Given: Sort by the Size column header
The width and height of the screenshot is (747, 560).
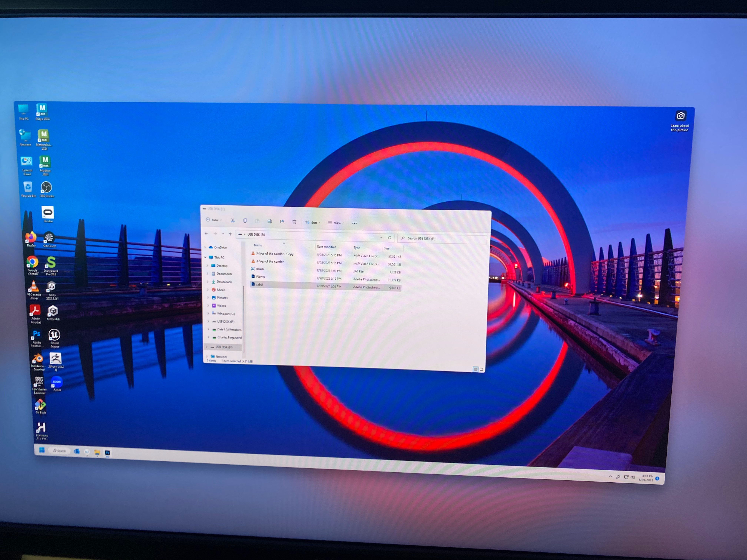Looking at the screenshot, I should tap(387, 248).
